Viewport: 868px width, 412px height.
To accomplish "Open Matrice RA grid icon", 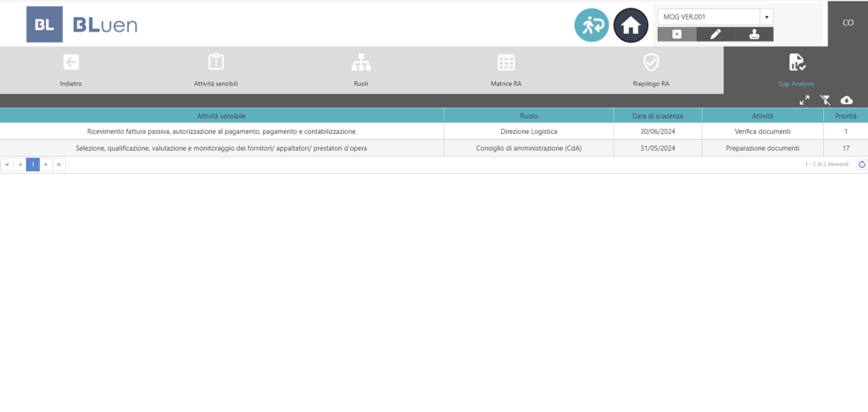I will pyautogui.click(x=506, y=63).
